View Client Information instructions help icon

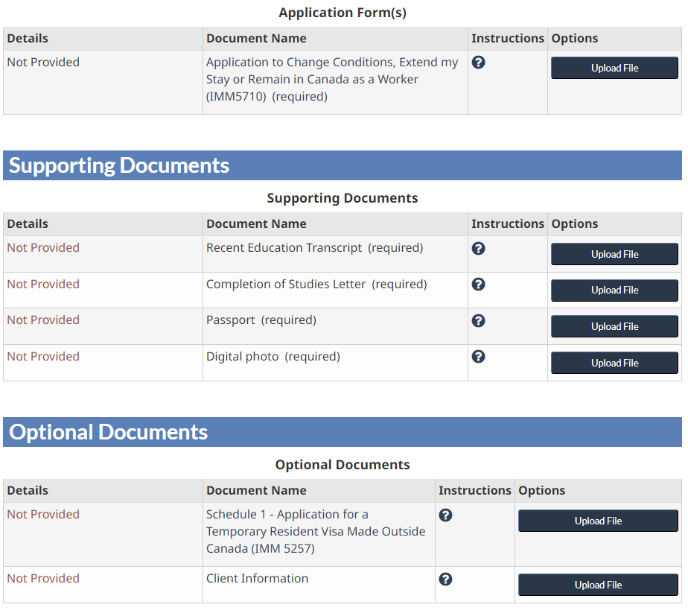point(445,579)
